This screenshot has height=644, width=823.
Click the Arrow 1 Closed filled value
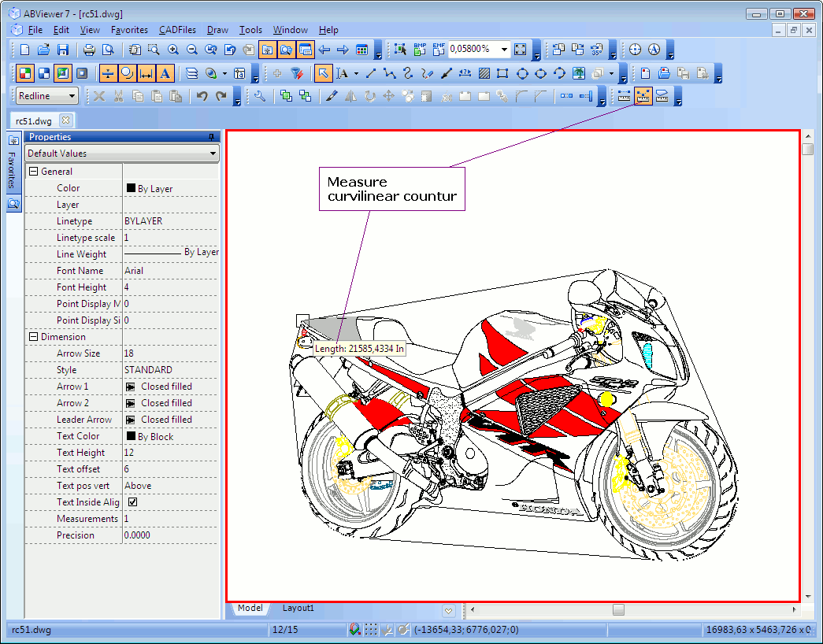point(171,387)
